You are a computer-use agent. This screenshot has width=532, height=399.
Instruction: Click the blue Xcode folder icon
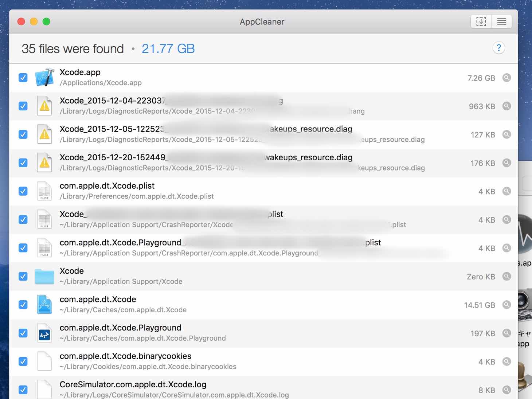(x=44, y=277)
